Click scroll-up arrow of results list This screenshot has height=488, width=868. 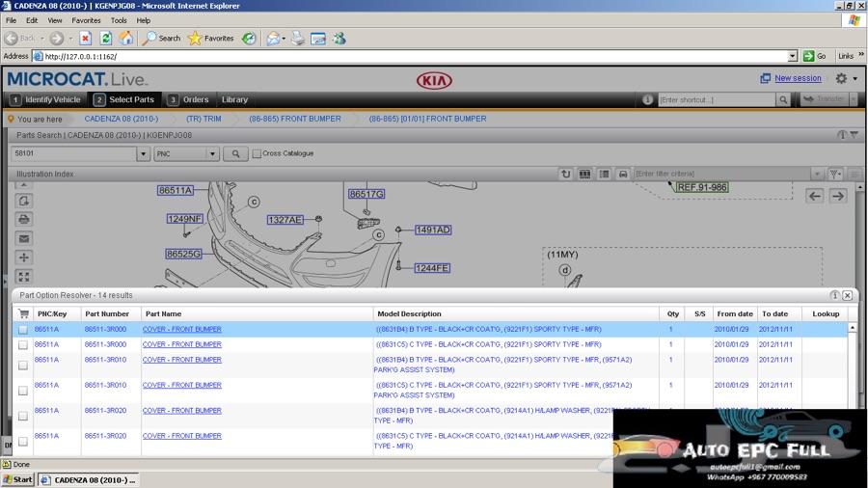point(852,328)
